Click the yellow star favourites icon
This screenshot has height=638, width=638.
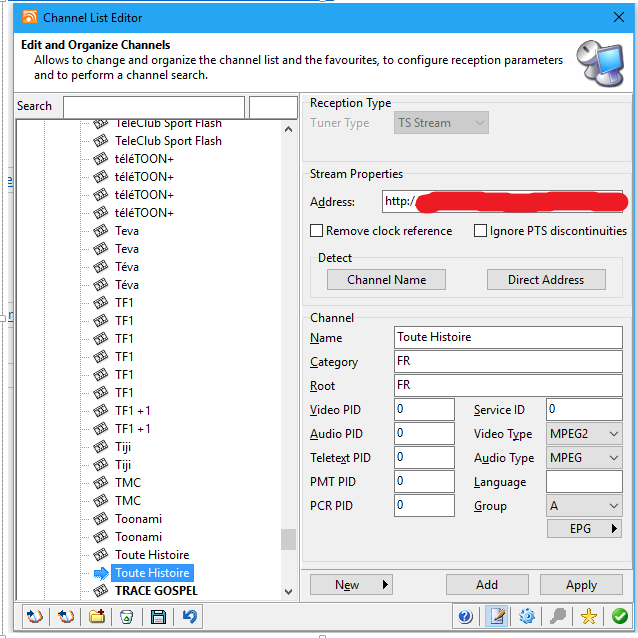589,616
